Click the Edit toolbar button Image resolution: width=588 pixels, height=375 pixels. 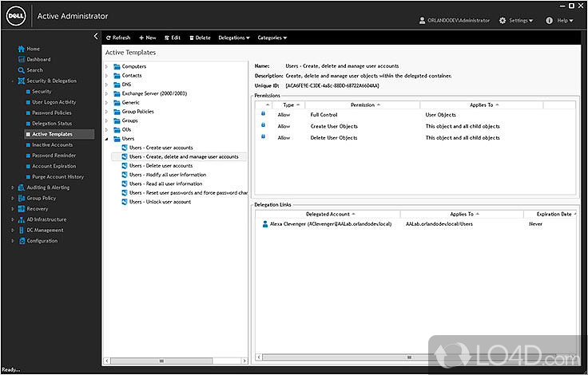173,37
